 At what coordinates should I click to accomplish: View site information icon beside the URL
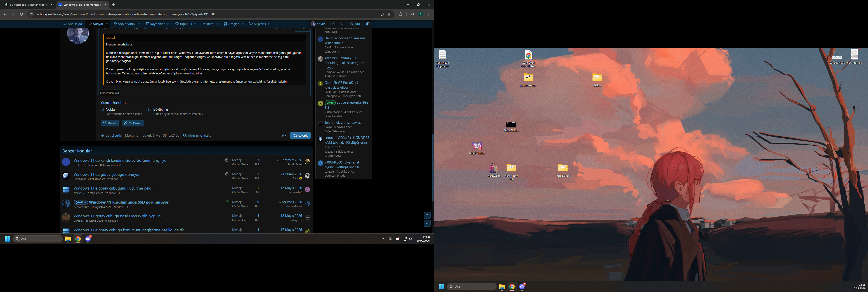[x=31, y=14]
